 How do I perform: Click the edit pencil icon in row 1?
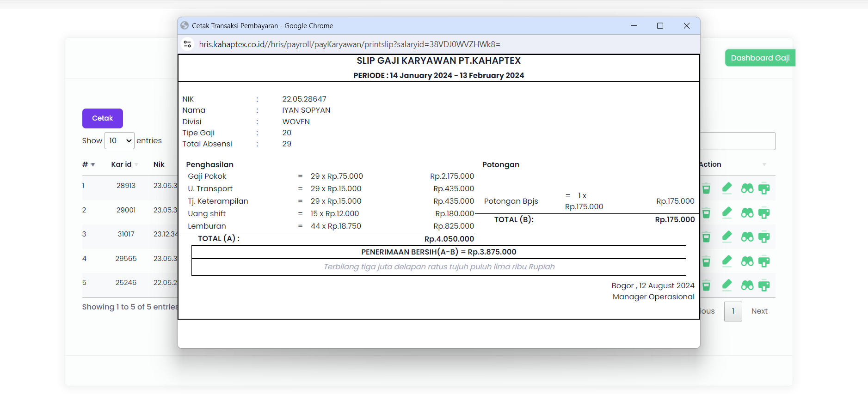[x=727, y=188]
